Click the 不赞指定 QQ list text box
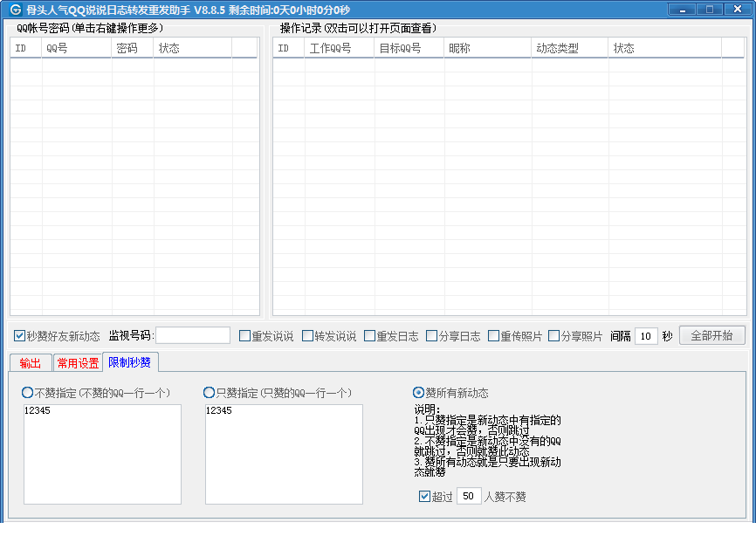The height and width of the screenshot is (543, 756). coord(103,454)
